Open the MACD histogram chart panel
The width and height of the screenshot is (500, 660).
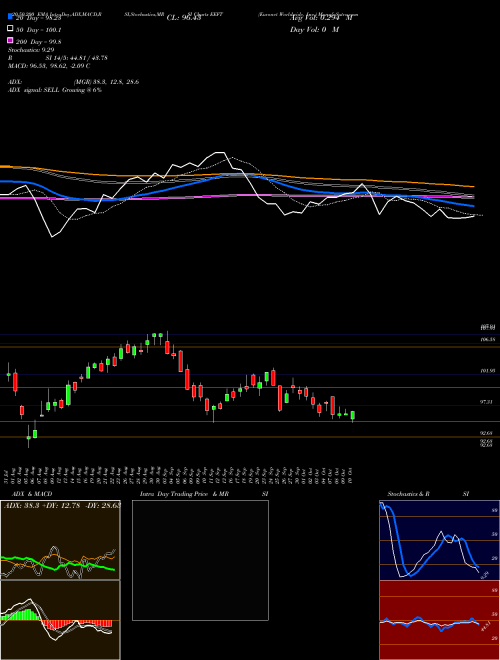coord(60,620)
